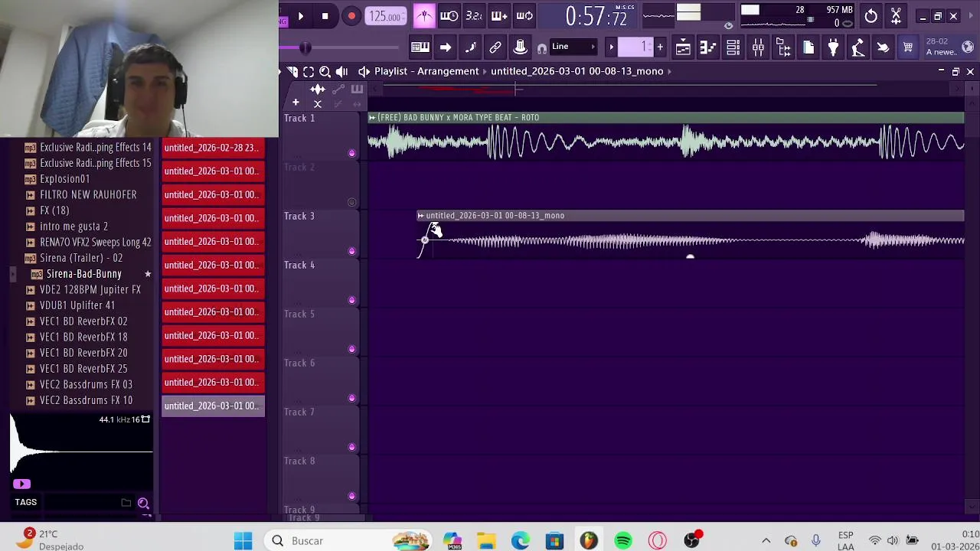Click the 125.000 tempo field

tap(386, 16)
